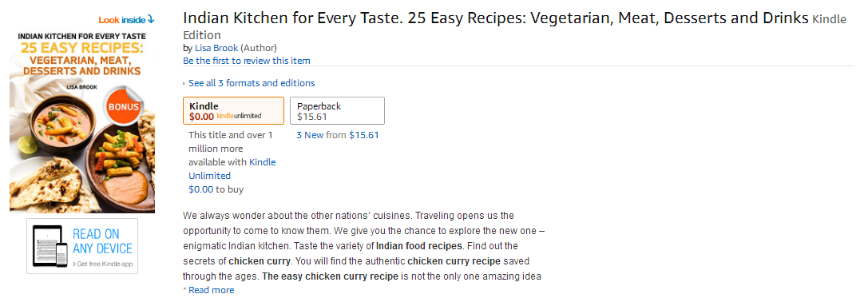Open the 3 New offers link

[310, 134]
